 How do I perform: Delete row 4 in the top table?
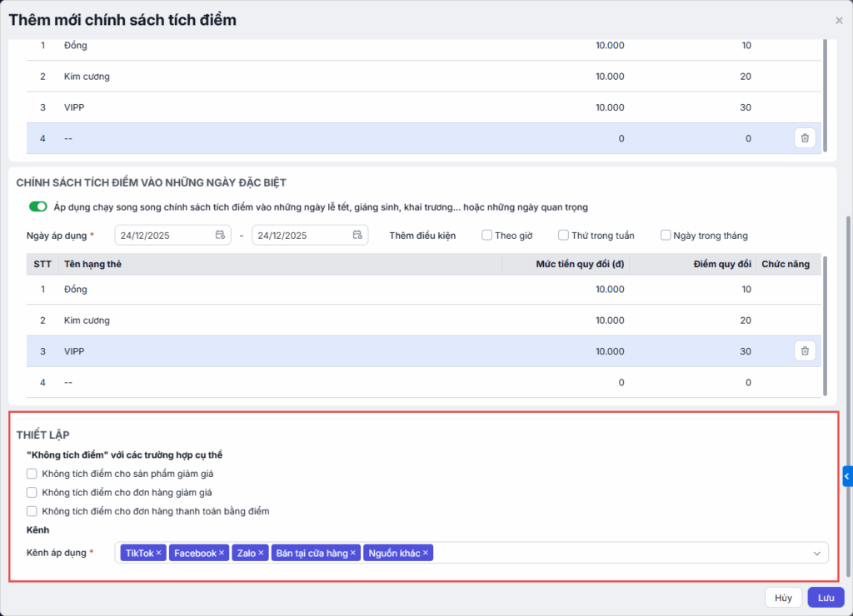(x=805, y=138)
